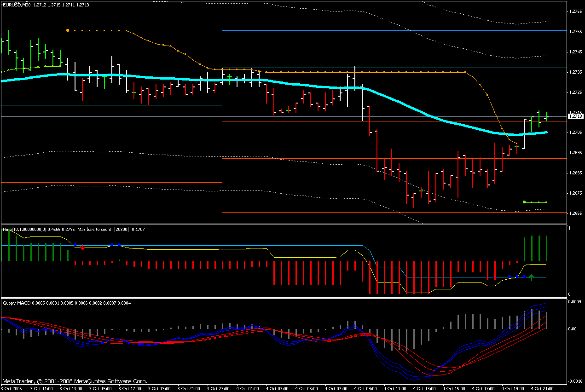This screenshot has height=392, width=585.
Task: Select the large green dot near 1.2670
Action: point(524,202)
